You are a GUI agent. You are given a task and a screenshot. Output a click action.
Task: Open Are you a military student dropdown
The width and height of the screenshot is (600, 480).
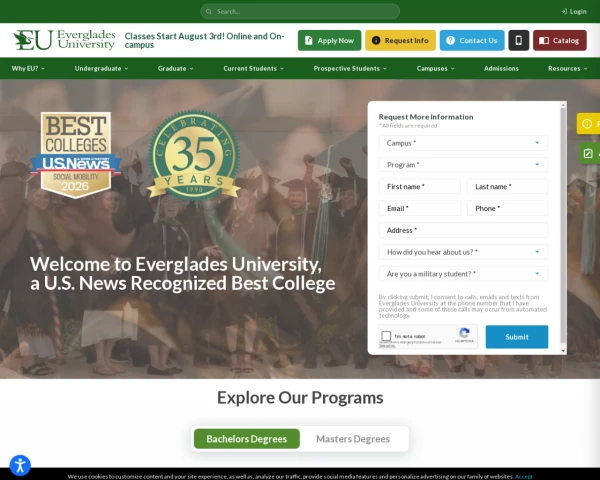point(463,274)
